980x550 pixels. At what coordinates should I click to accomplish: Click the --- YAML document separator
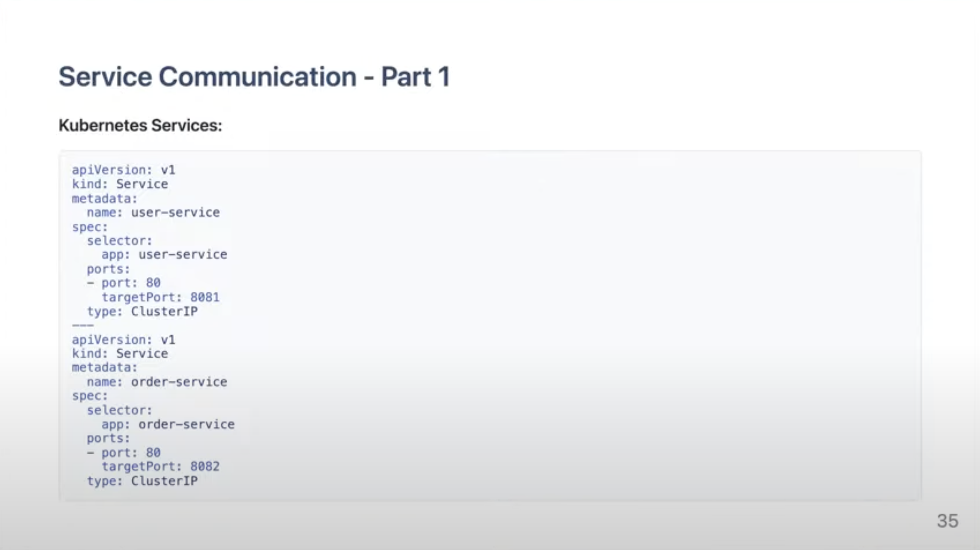83,325
